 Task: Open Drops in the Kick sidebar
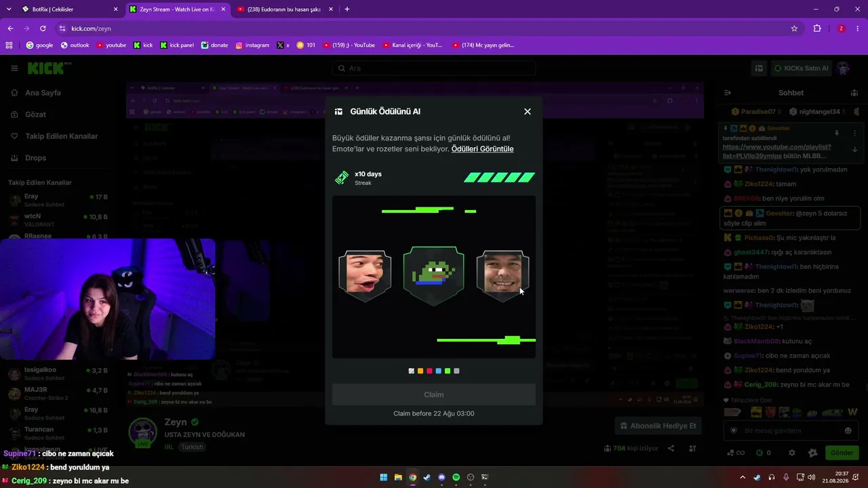35,158
